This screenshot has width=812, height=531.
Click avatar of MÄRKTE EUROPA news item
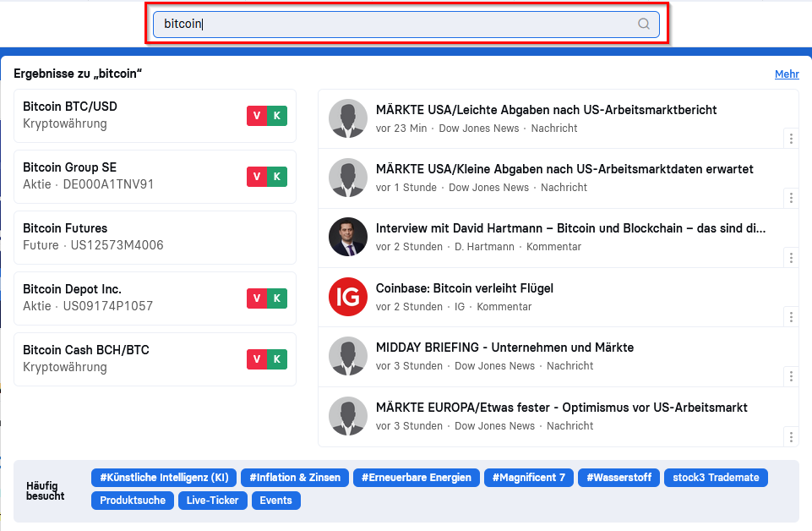pos(348,416)
